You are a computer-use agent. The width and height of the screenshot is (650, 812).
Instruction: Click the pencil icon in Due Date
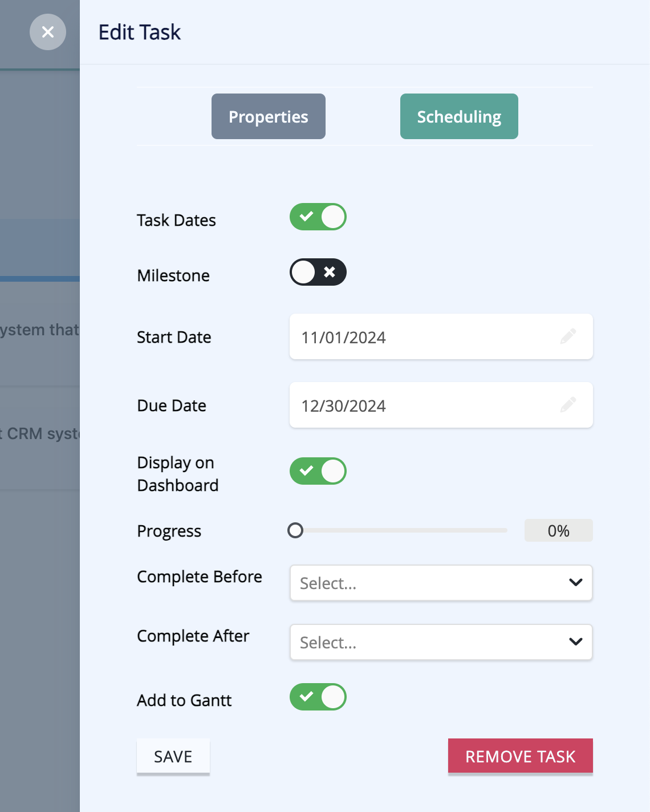tap(568, 405)
